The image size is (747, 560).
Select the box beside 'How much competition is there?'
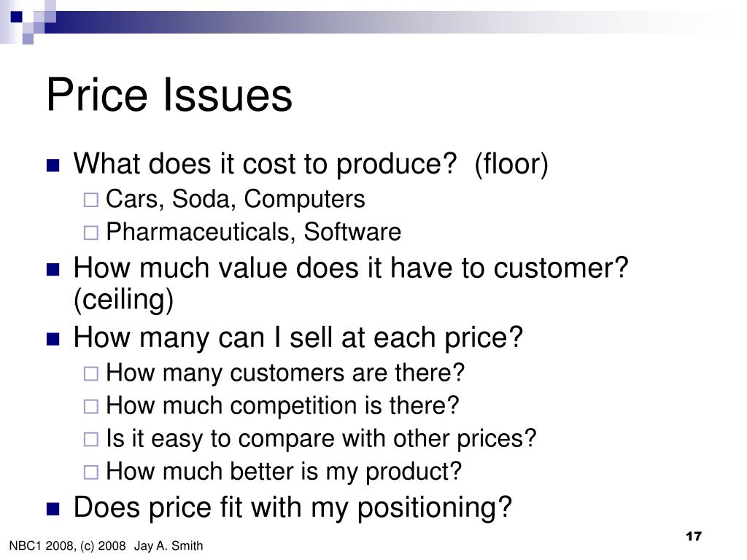[91, 407]
